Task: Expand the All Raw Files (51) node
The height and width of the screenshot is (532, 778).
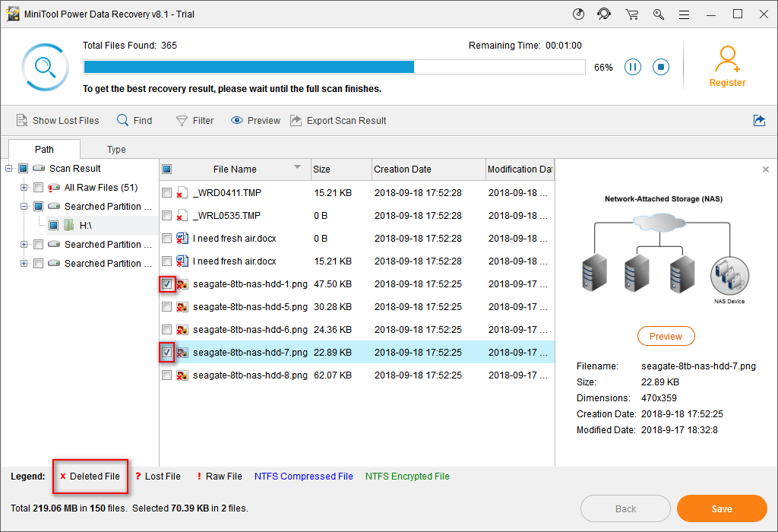Action: point(24,188)
